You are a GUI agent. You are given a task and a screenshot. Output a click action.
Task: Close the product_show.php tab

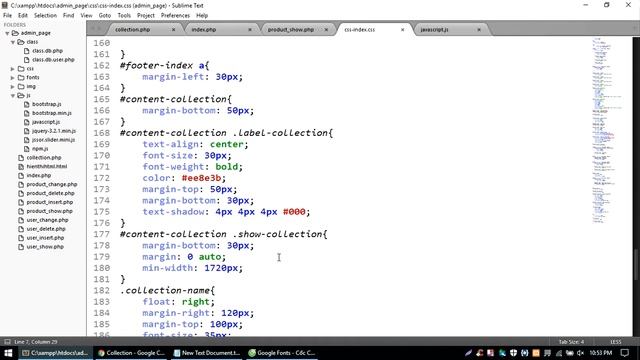[326, 30]
